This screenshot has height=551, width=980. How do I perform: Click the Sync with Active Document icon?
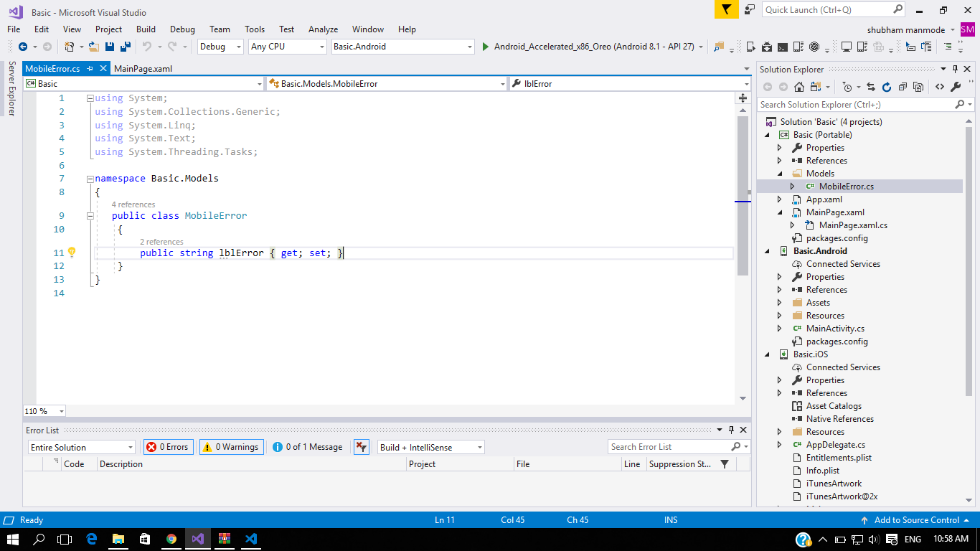(872, 86)
